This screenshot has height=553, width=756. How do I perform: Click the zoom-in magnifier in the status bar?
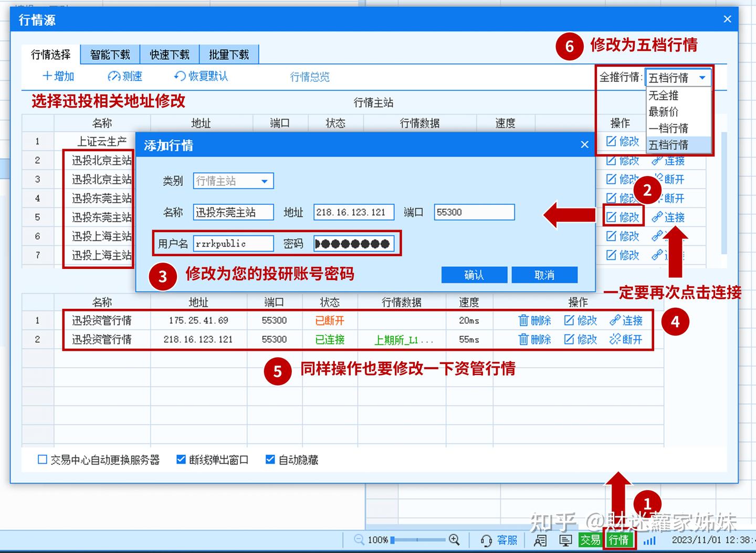(x=454, y=539)
